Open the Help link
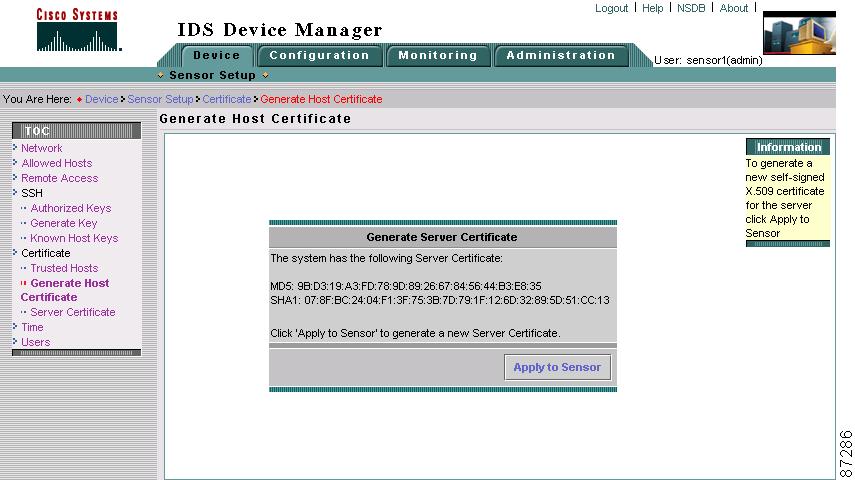This screenshot has height=480, width=855. (x=652, y=8)
